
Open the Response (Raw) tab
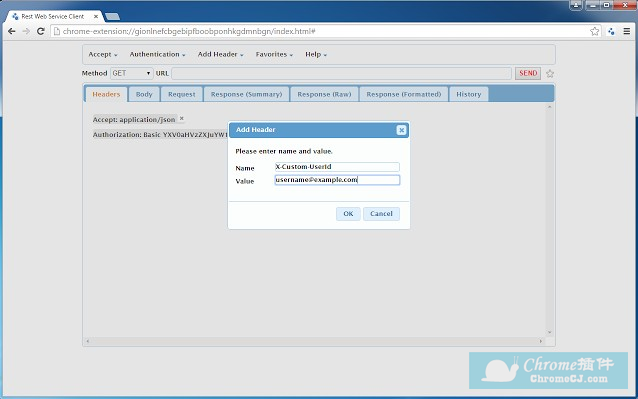[x=324, y=94]
